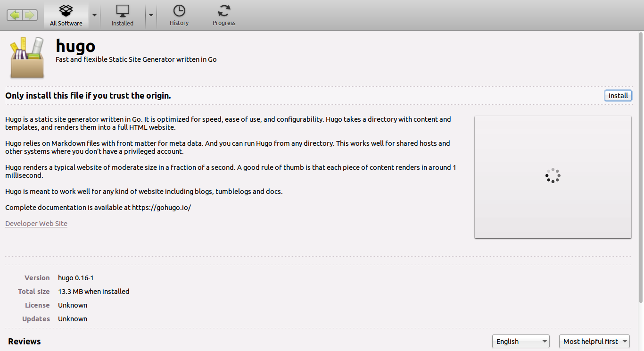Open the All Software section
This screenshot has height=351, width=644.
click(66, 16)
